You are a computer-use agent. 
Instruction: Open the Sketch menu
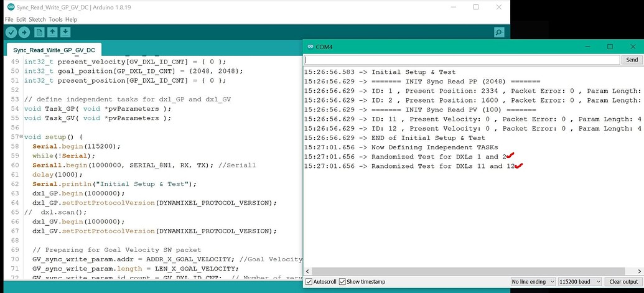[x=37, y=19]
